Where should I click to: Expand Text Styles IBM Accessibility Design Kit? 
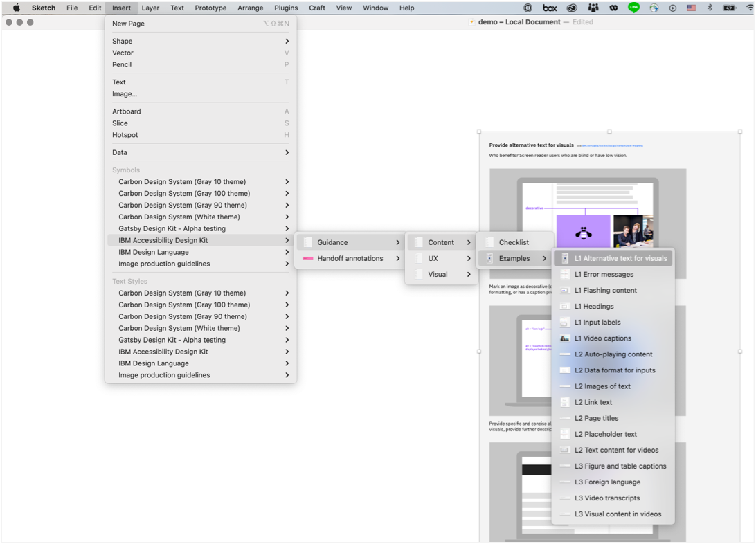coord(201,352)
